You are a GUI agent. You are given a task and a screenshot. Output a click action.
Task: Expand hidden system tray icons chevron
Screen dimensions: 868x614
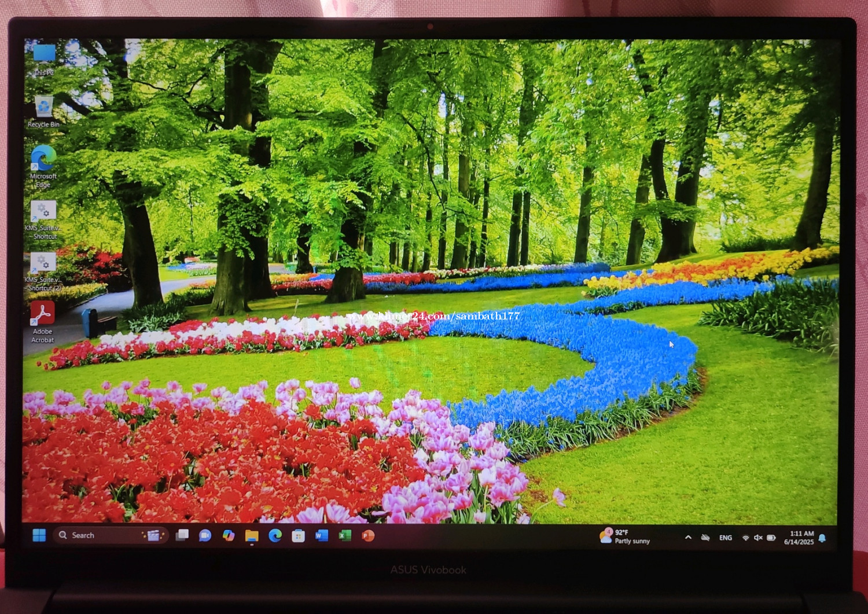point(688,538)
